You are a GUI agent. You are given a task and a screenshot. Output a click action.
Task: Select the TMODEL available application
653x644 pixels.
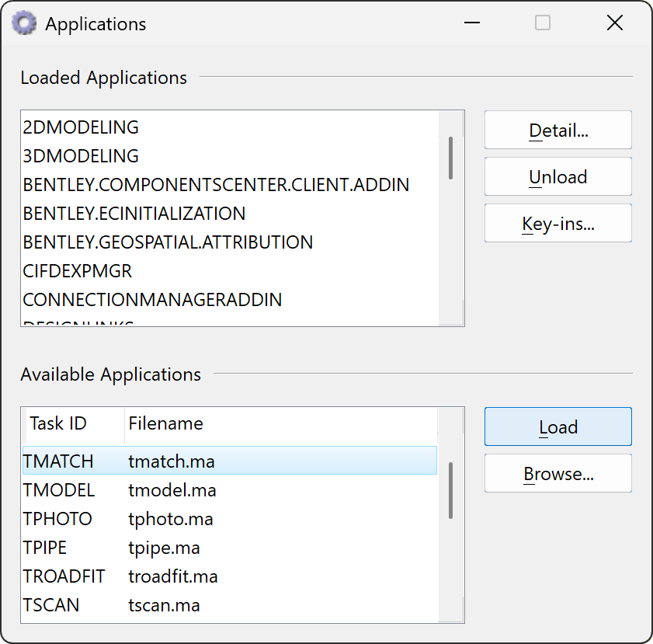pos(230,490)
